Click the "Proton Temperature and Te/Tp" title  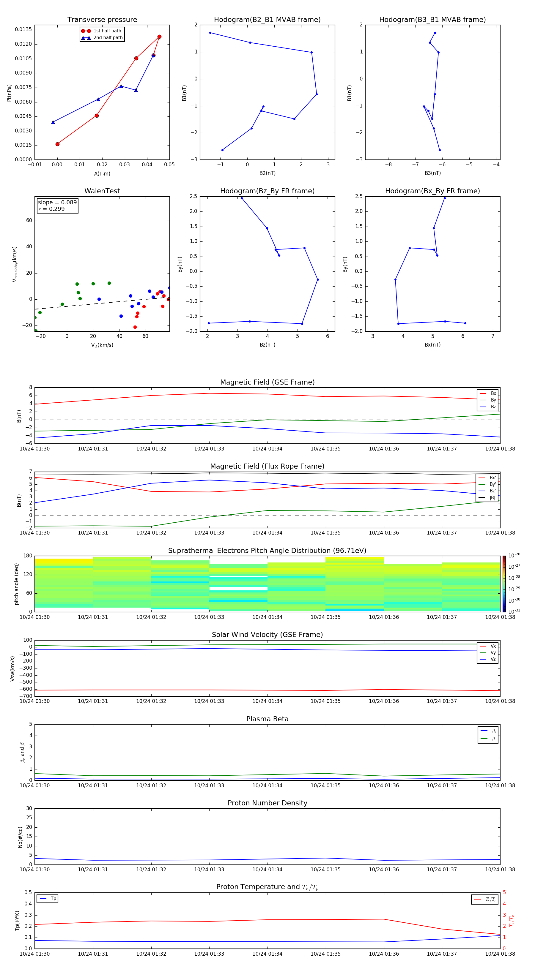coord(267,887)
